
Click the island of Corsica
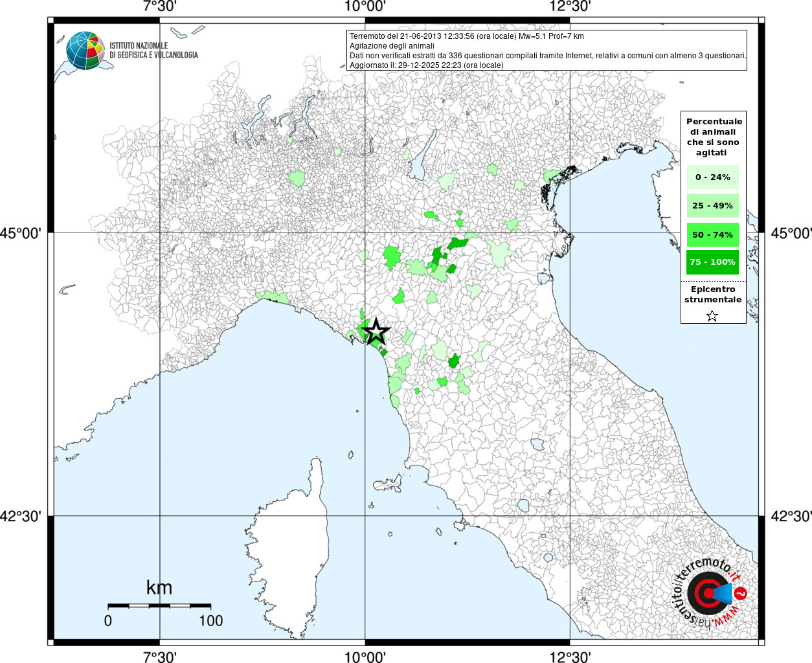(x=288, y=550)
